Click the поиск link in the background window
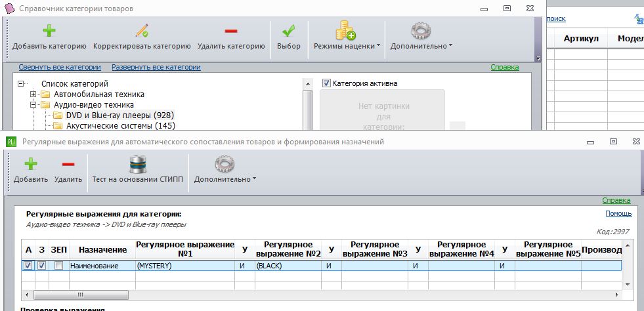Image resolution: width=644 pixels, height=311 pixels. pyautogui.click(x=555, y=19)
